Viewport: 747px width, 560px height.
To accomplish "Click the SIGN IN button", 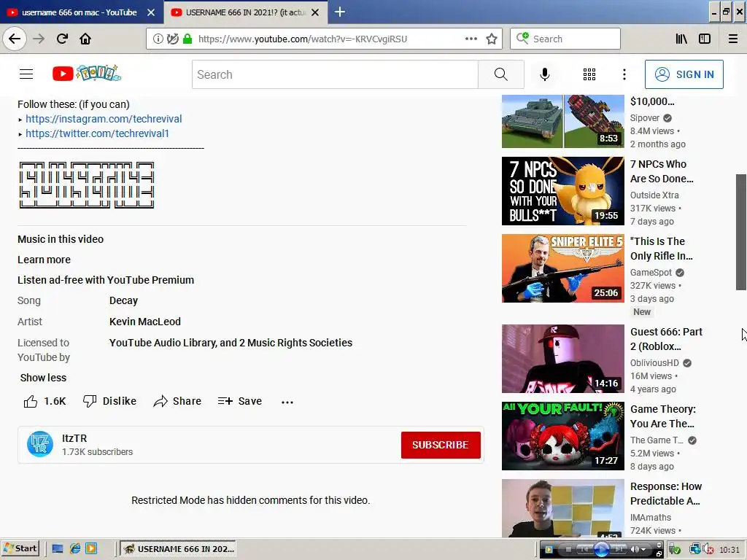I will click(684, 74).
